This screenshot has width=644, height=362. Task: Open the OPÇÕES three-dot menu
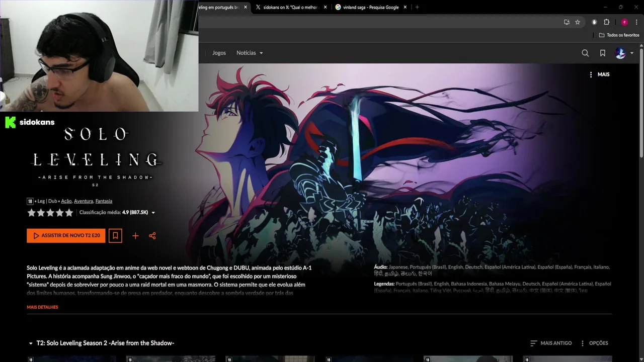click(x=594, y=343)
